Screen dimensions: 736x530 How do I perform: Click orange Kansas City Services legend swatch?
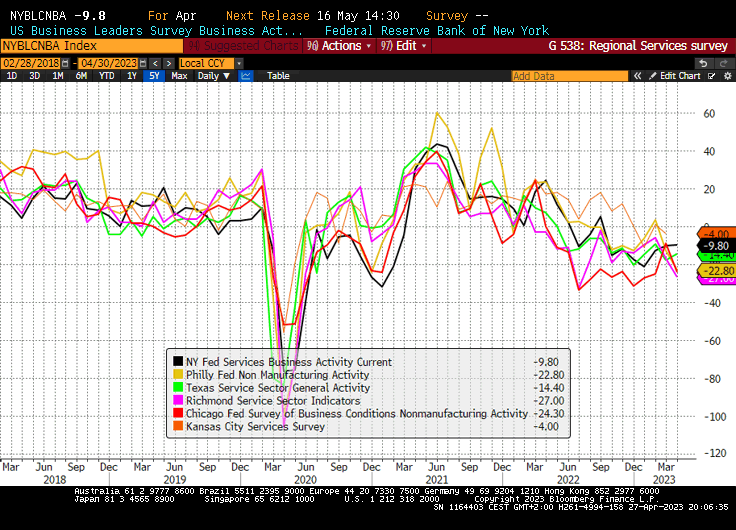click(178, 426)
